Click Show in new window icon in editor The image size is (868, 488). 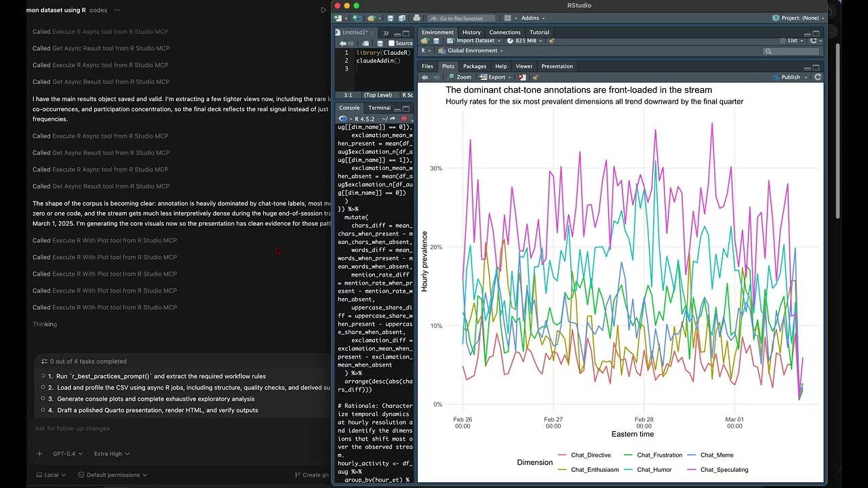click(366, 43)
